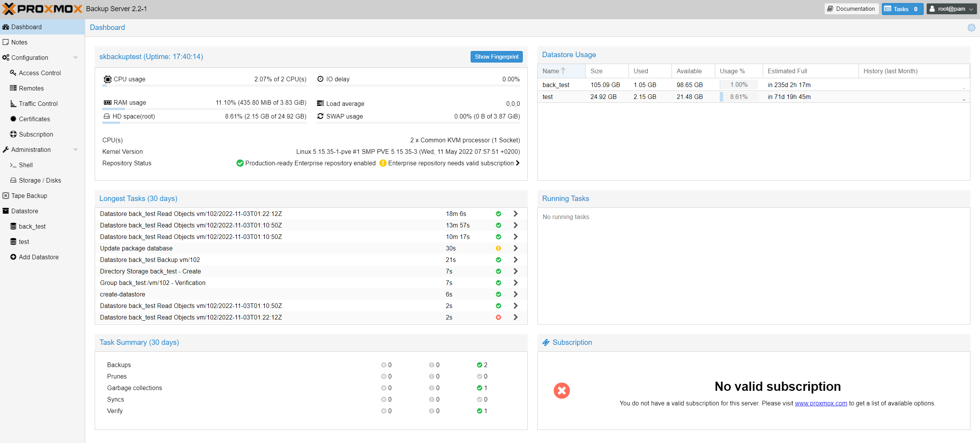Open Traffic Control settings

tap(42, 104)
